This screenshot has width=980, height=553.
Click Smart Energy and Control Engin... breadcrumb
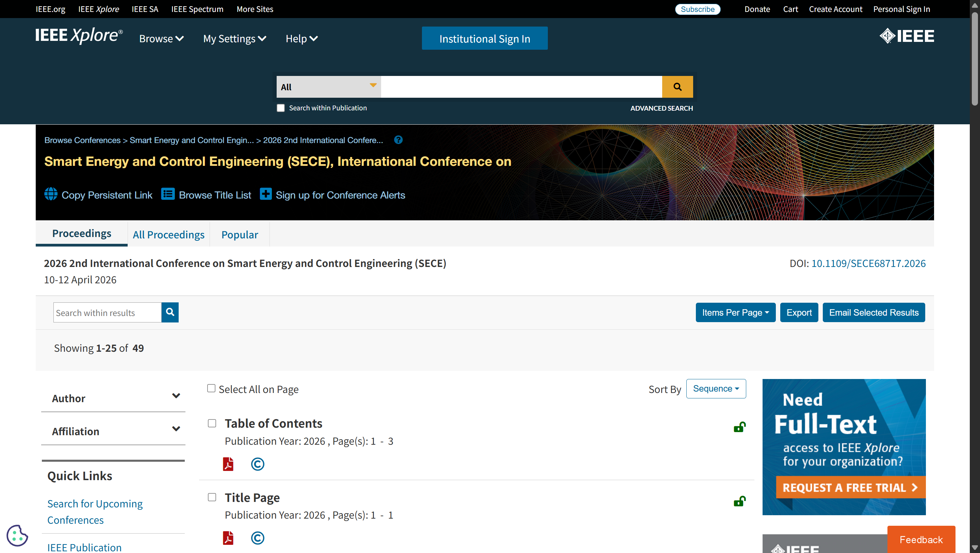click(x=192, y=140)
